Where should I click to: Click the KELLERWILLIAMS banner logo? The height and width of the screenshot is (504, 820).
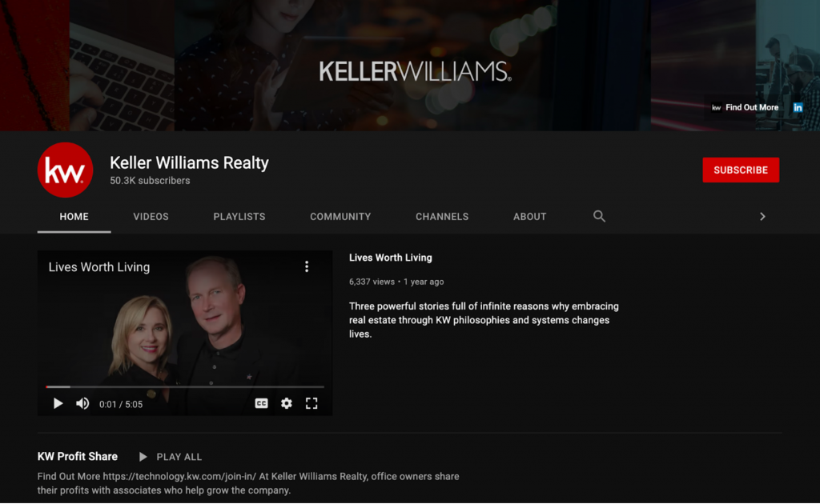pos(416,71)
